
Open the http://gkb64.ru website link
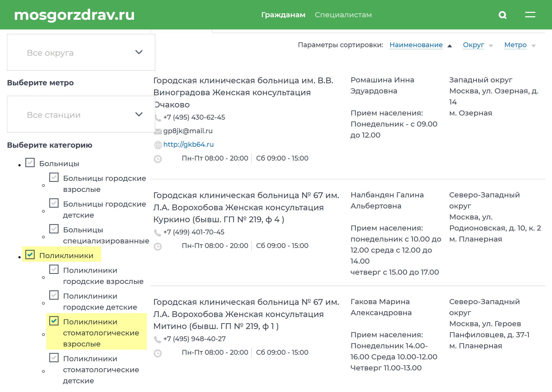pyautogui.click(x=188, y=144)
